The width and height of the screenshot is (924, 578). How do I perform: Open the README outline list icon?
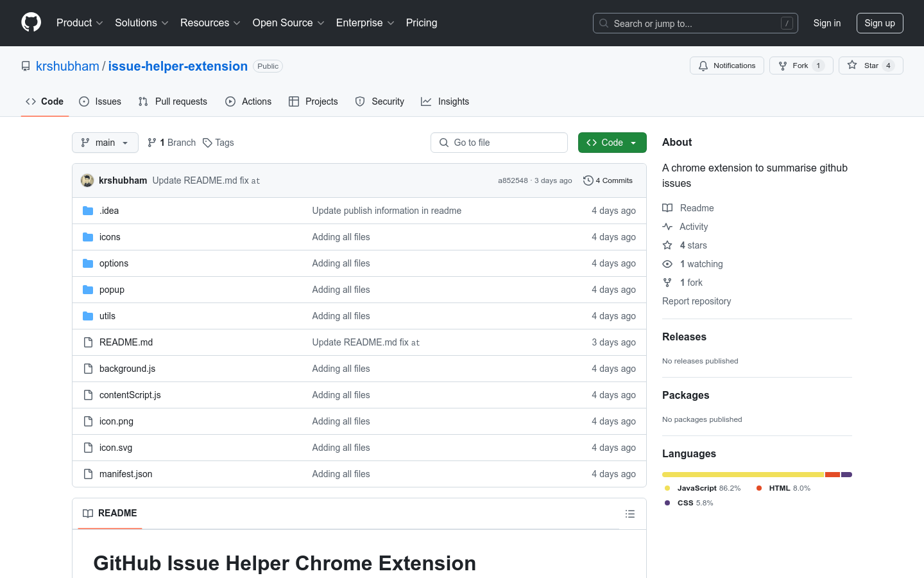click(630, 514)
